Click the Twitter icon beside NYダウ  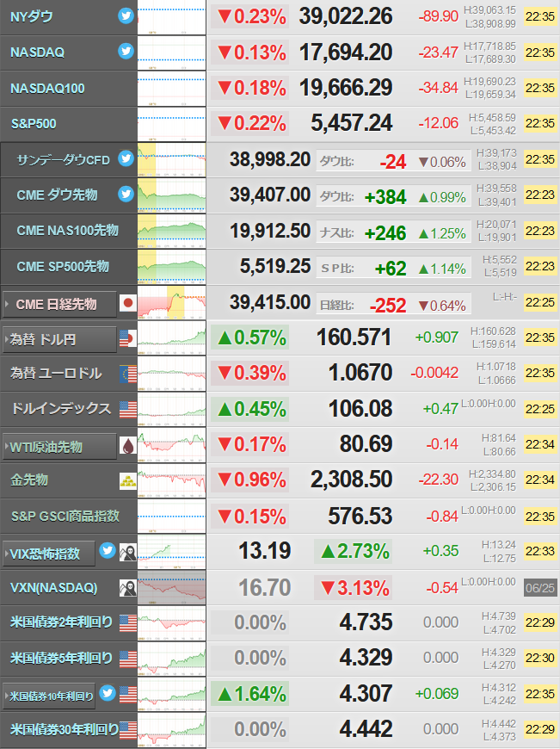126,15
